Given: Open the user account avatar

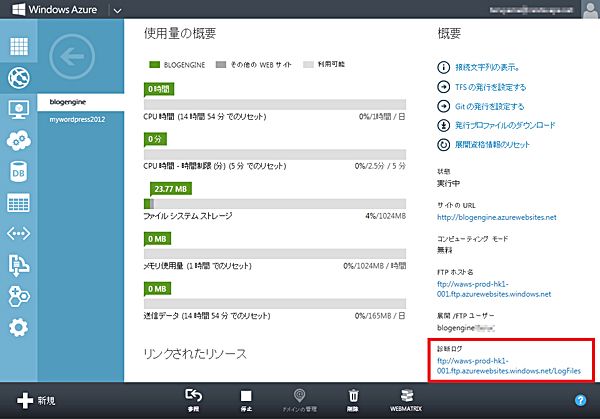Looking at the screenshot, I should pos(590,10).
